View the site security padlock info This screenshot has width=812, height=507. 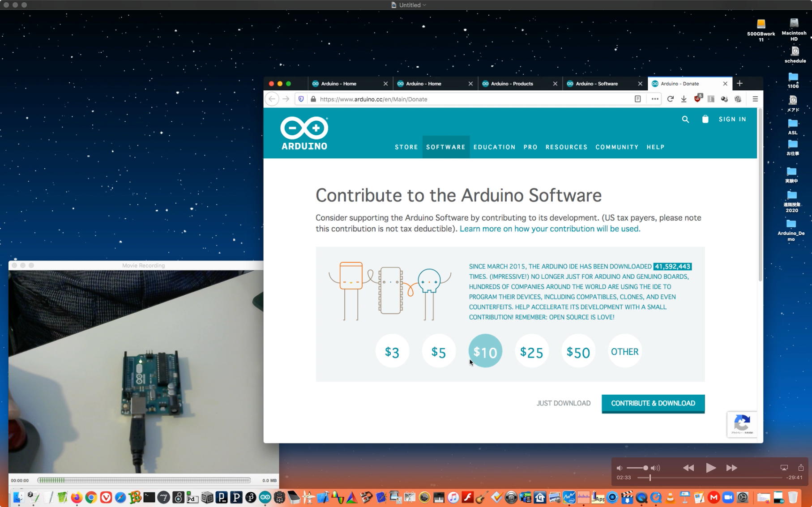313,99
